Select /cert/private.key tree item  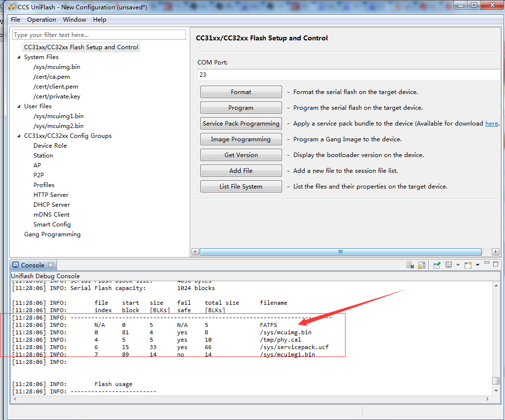[x=57, y=97]
